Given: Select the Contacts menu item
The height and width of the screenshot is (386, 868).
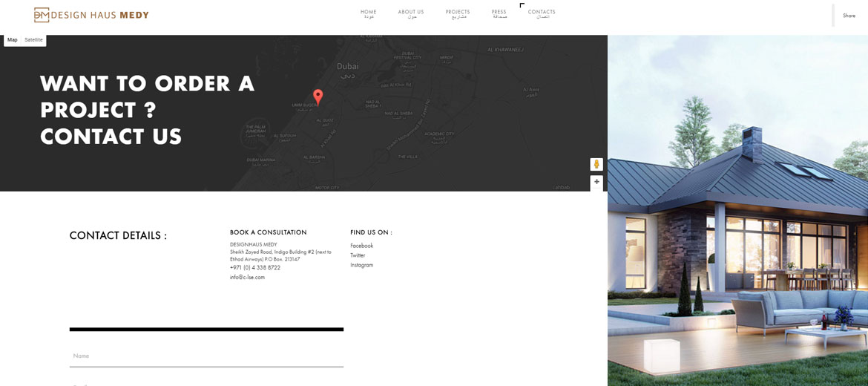Looking at the screenshot, I should (x=542, y=13).
